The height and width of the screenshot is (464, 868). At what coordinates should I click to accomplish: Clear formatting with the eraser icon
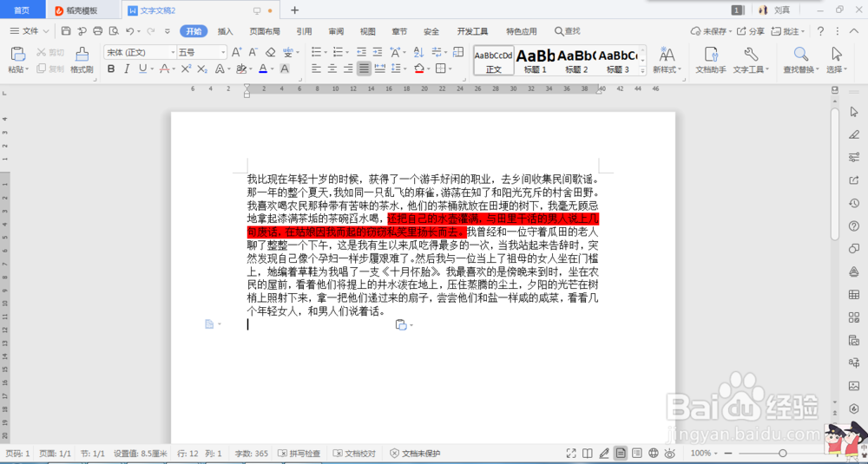270,52
